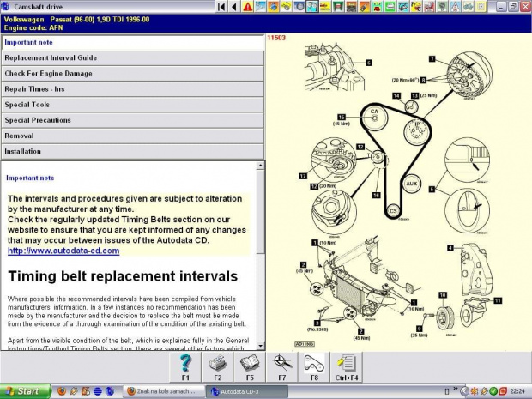Image resolution: width=532 pixels, height=399 pixels.
Task: Click the red square tray icon
Action: (503, 391)
